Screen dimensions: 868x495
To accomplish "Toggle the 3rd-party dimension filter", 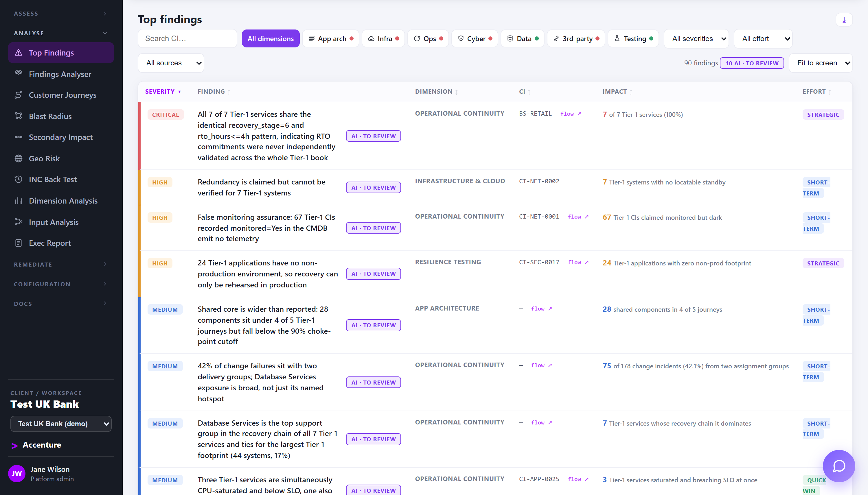I will [576, 38].
